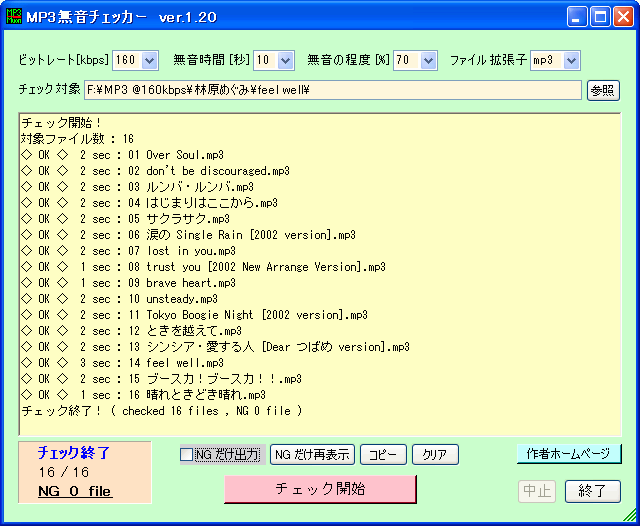This screenshot has height=526, width=640.
Task: Open the 作者ホームページ link button
Action: [569, 453]
